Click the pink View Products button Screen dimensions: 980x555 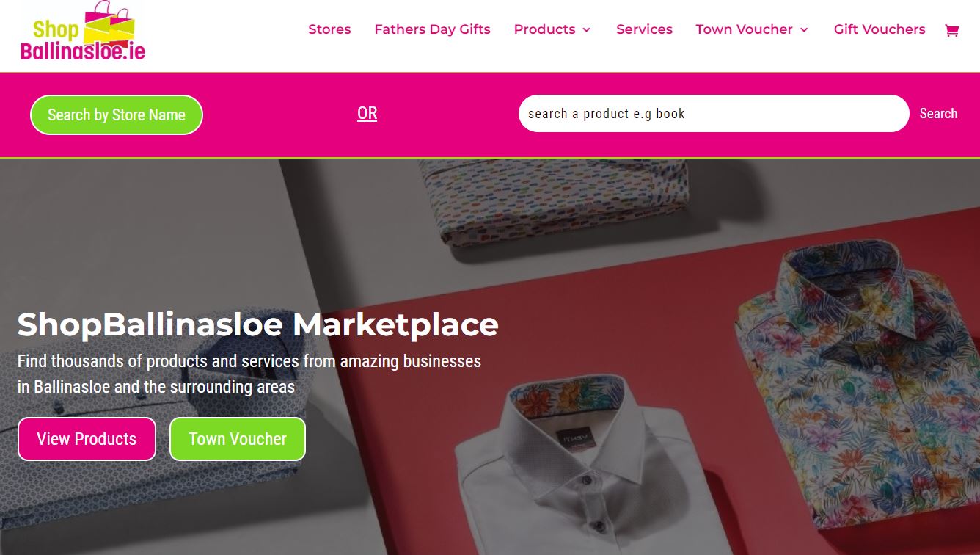pyautogui.click(x=87, y=439)
